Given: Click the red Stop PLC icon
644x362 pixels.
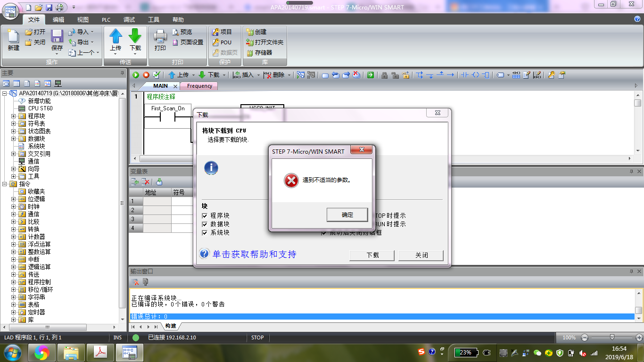Looking at the screenshot, I should coord(146,75).
